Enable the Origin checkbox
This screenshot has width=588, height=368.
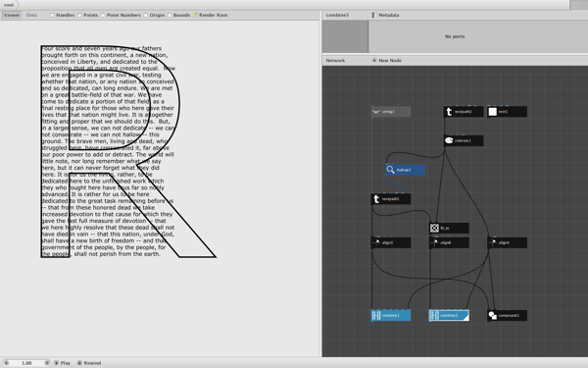pos(145,15)
